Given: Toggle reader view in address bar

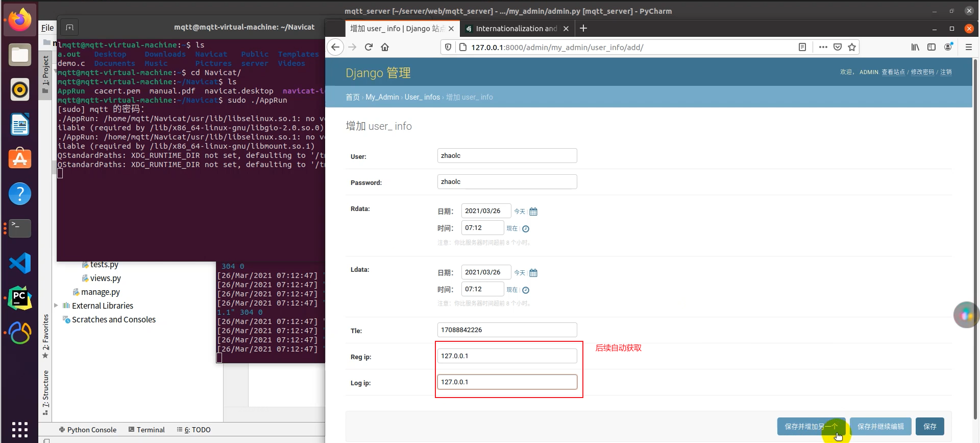Looking at the screenshot, I should pyautogui.click(x=802, y=47).
